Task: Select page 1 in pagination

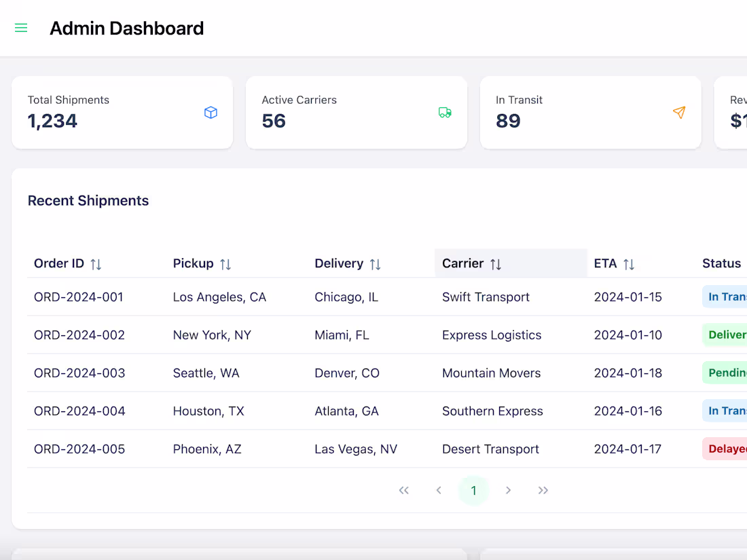Action: 473,490
